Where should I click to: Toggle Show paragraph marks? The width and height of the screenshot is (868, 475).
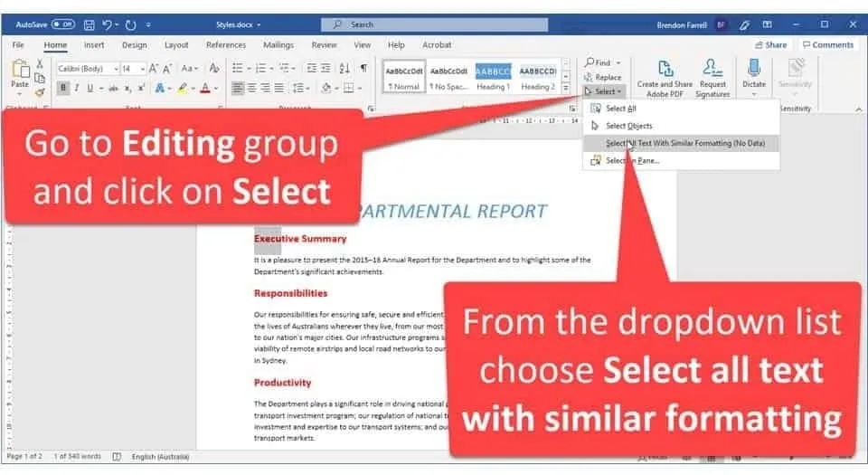point(363,68)
